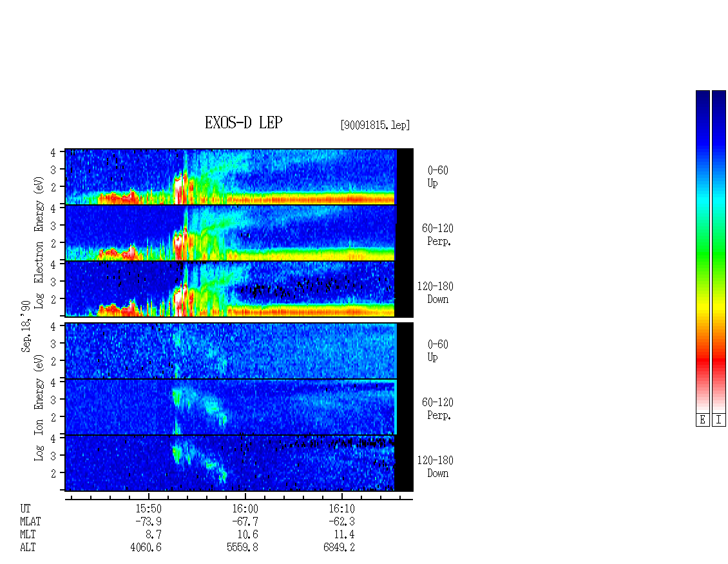
Task: Click the electron 0-60 Up pitch angle label
Action: [437, 177]
